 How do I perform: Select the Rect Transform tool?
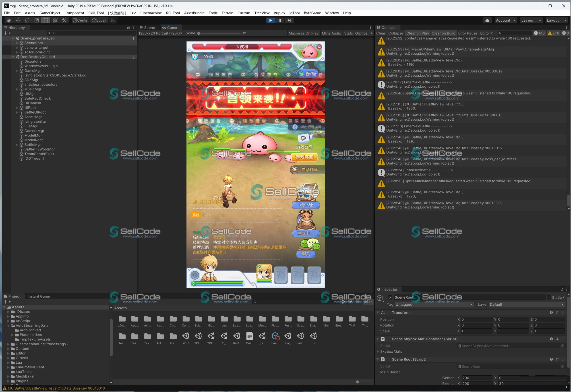click(46, 20)
